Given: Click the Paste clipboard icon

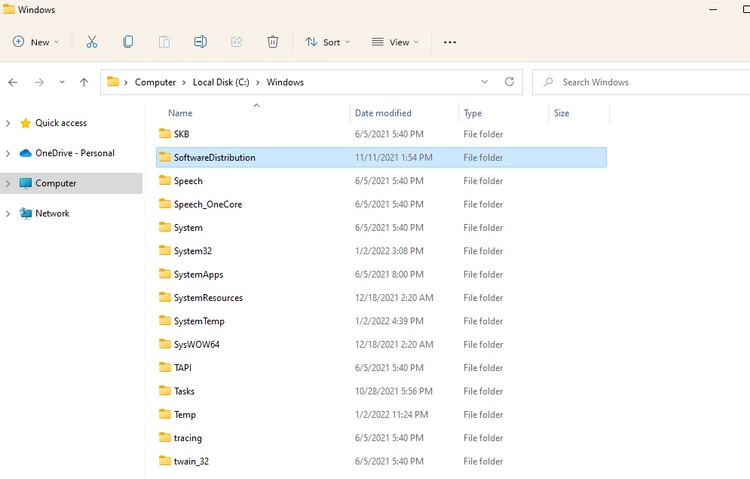Looking at the screenshot, I should tap(164, 42).
